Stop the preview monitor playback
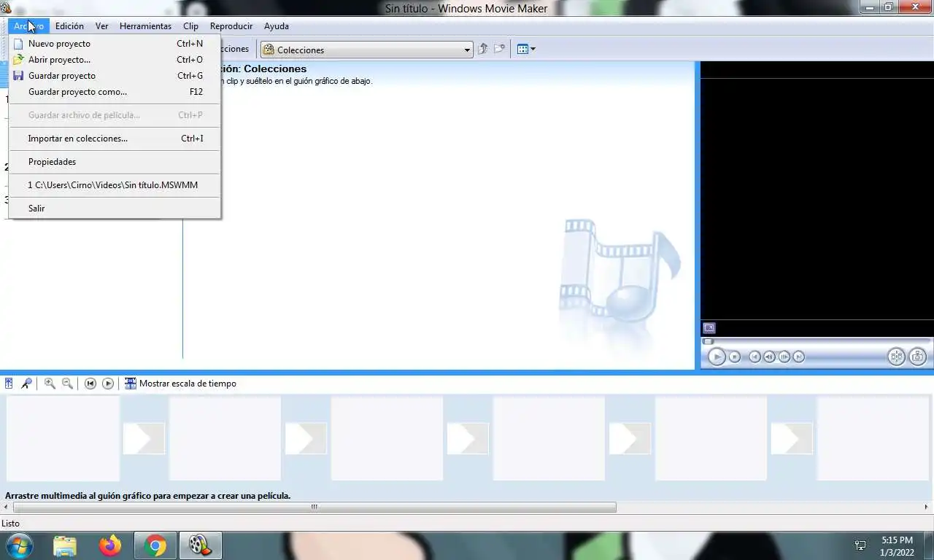 click(735, 357)
